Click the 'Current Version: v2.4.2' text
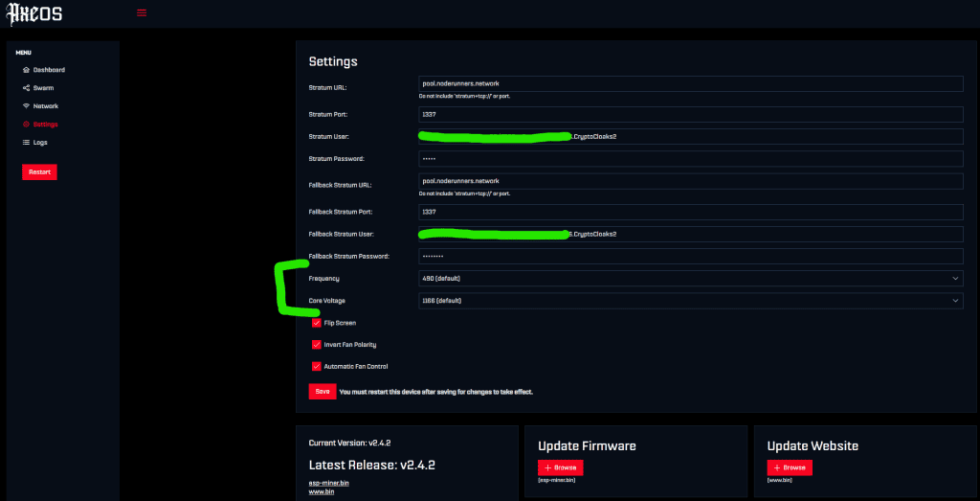The image size is (980, 501). click(350, 443)
